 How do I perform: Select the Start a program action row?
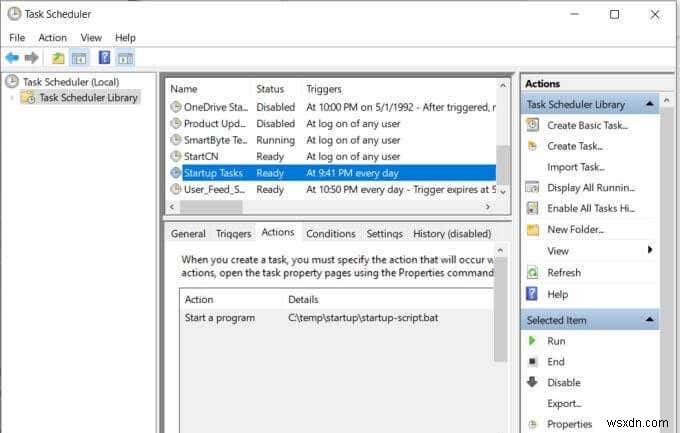pyautogui.click(x=337, y=318)
